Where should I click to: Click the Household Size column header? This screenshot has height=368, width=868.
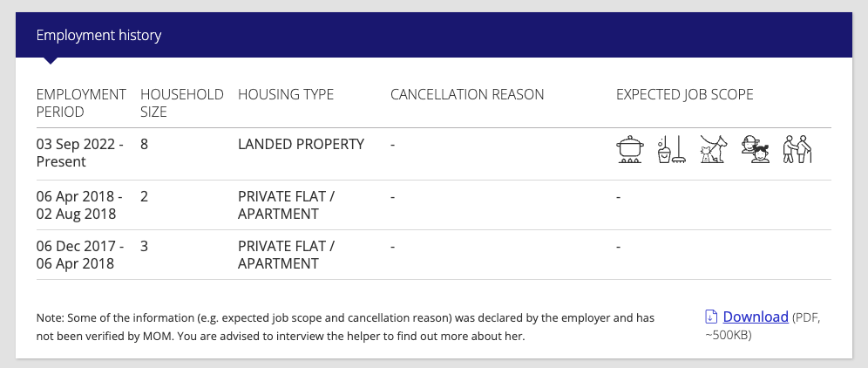click(182, 103)
